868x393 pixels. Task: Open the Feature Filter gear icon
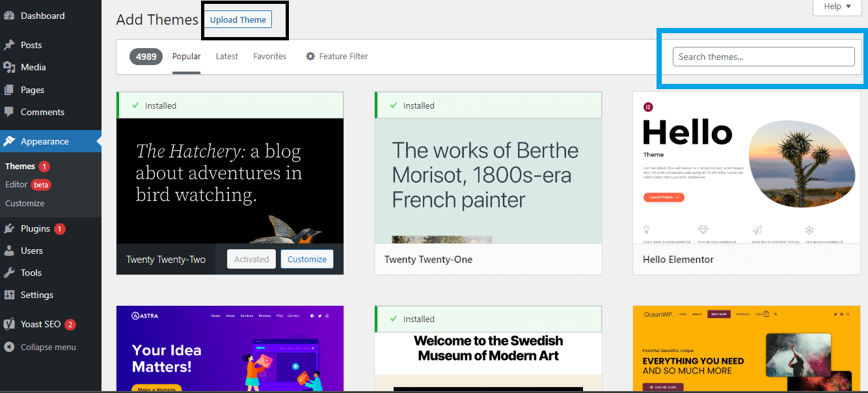310,56
